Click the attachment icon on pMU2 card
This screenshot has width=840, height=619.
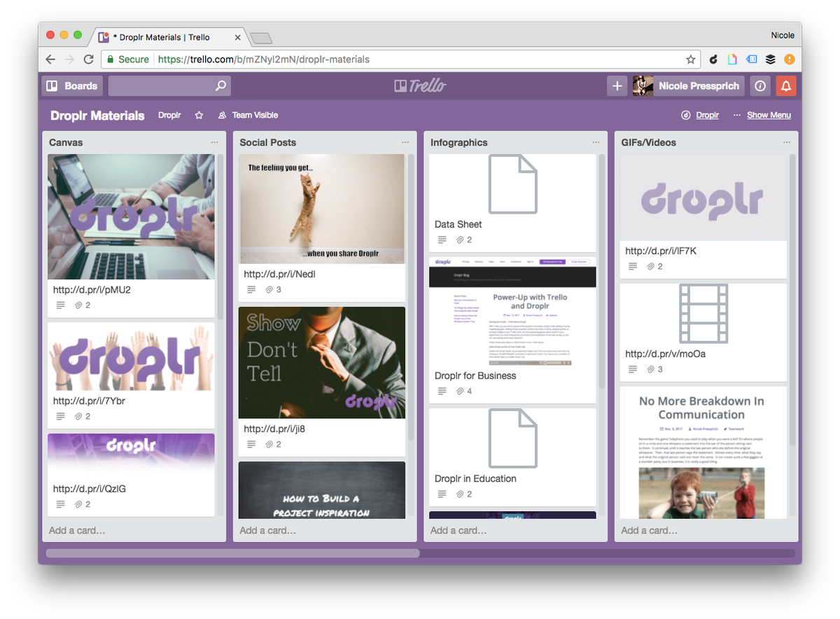click(78, 305)
